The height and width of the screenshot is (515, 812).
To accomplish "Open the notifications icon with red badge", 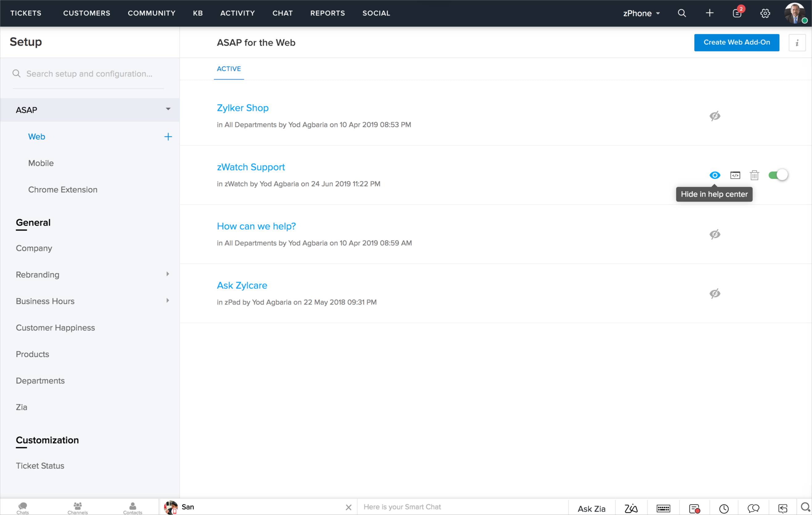I will (x=737, y=13).
